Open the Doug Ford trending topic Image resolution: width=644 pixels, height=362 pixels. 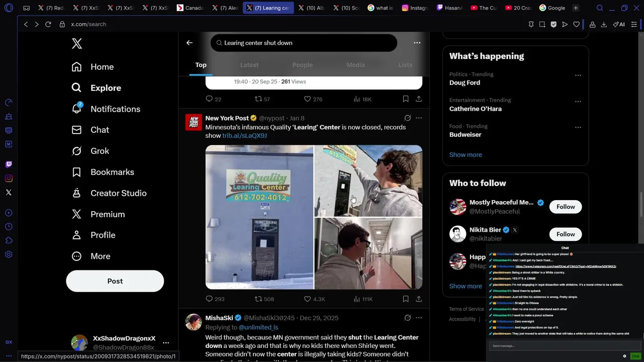(464, 83)
